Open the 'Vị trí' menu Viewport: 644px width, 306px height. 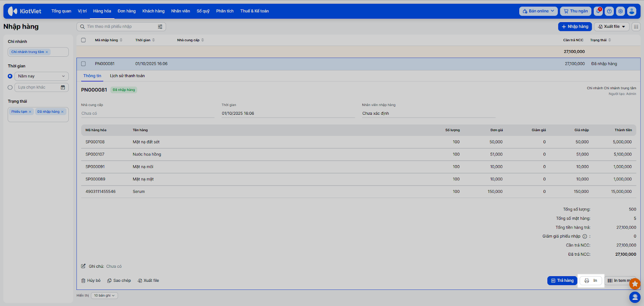82,11
